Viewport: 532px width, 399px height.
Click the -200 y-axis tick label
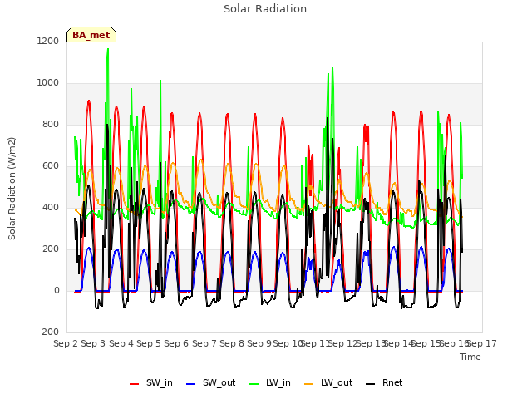pos(49,332)
